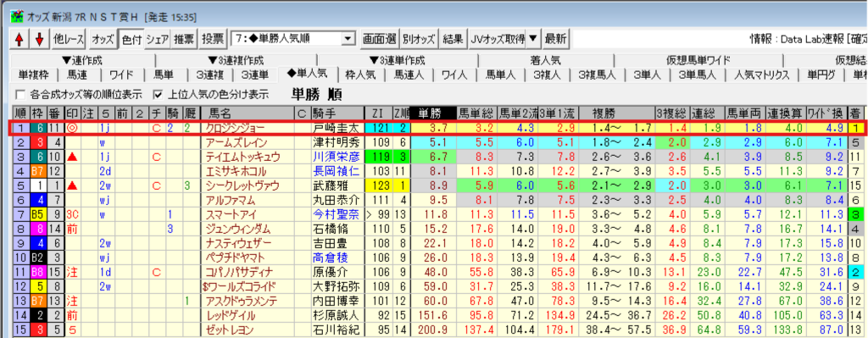Screen dimensions: 868x338
Task: Click the 画面選 button
Action: tap(379, 39)
